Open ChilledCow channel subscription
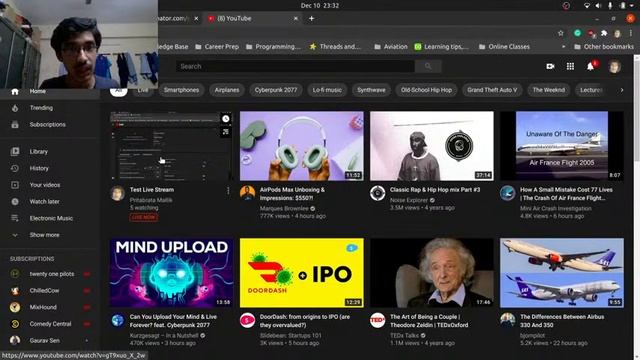The image size is (640, 360). 49,291
